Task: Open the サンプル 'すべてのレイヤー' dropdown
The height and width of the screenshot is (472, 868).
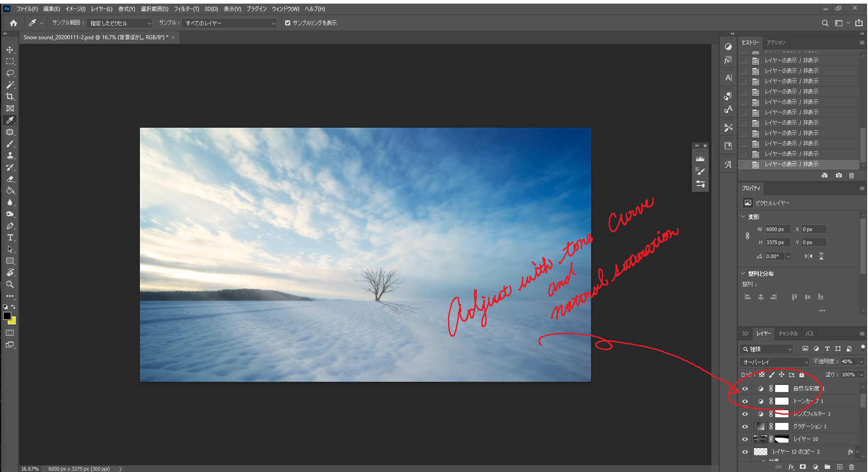Action: coord(229,23)
